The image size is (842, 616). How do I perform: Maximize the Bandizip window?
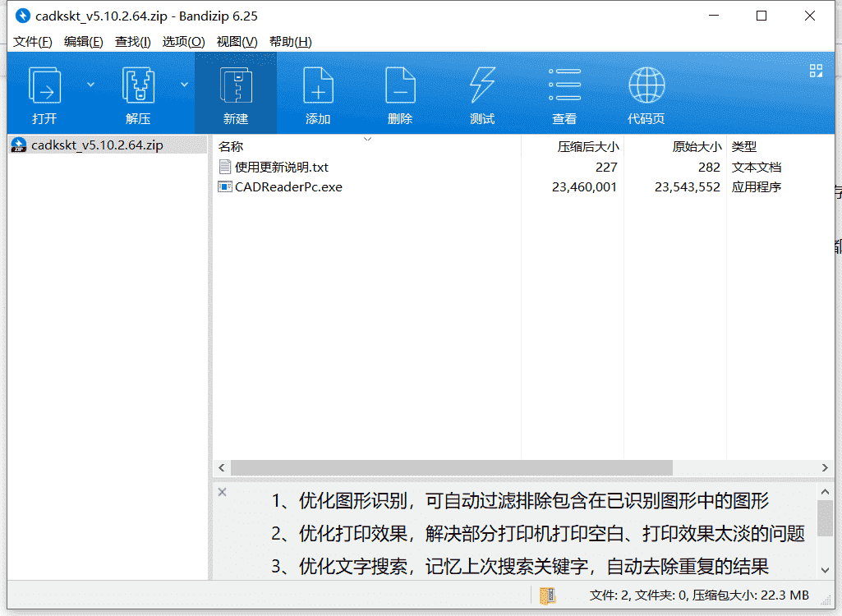point(761,16)
